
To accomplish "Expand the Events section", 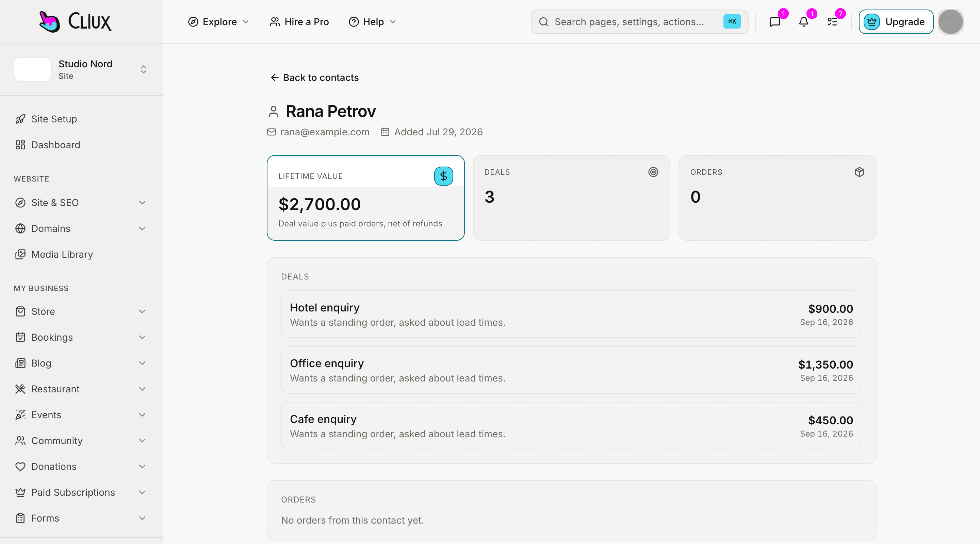I will click(81, 415).
